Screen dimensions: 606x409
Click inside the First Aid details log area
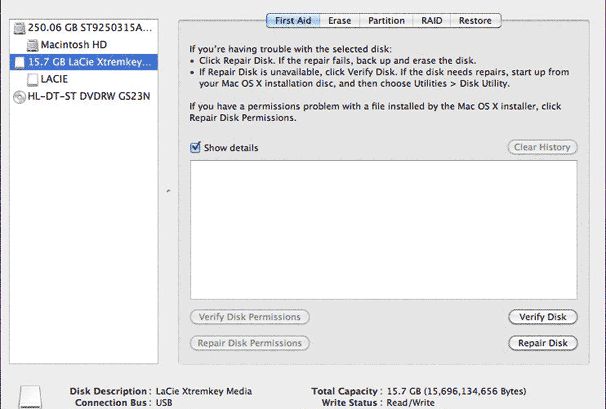pos(383,230)
